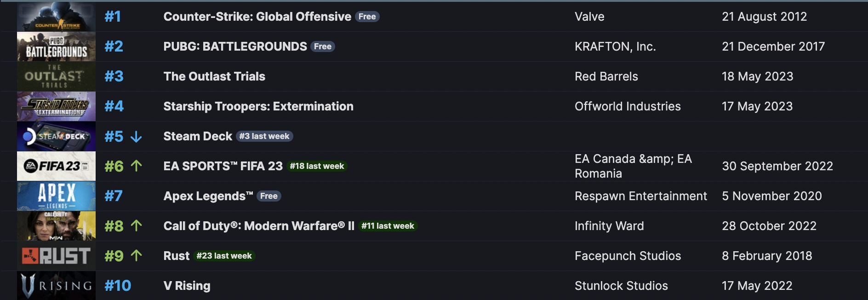Click the PUBG: Battlegrounds cover image
This screenshot has width=868, height=300.
55,46
